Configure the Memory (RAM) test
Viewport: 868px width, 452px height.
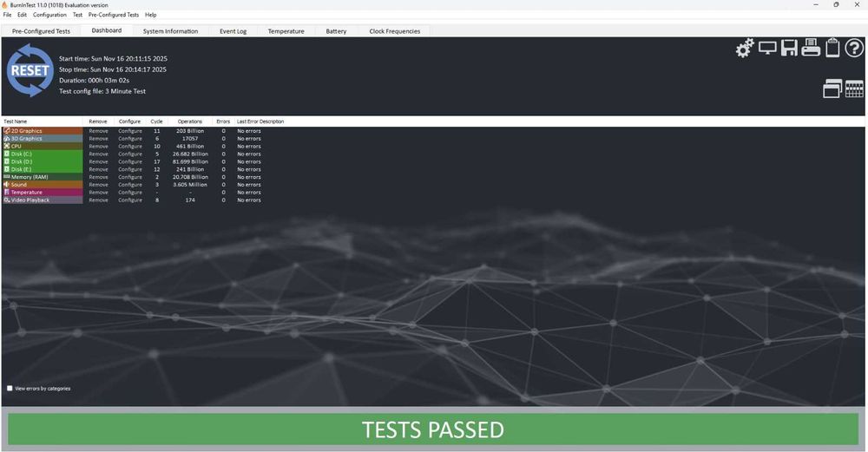click(x=130, y=177)
